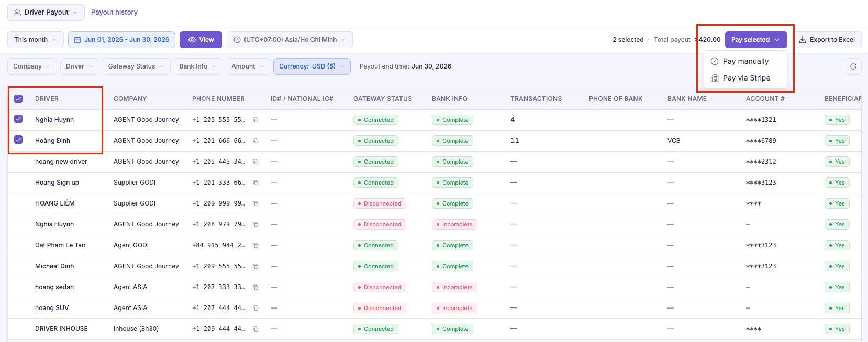Viewport: 868px width, 342px height.
Task: Uncheck Hoàng Đinh's row checkbox
Action: [18, 140]
